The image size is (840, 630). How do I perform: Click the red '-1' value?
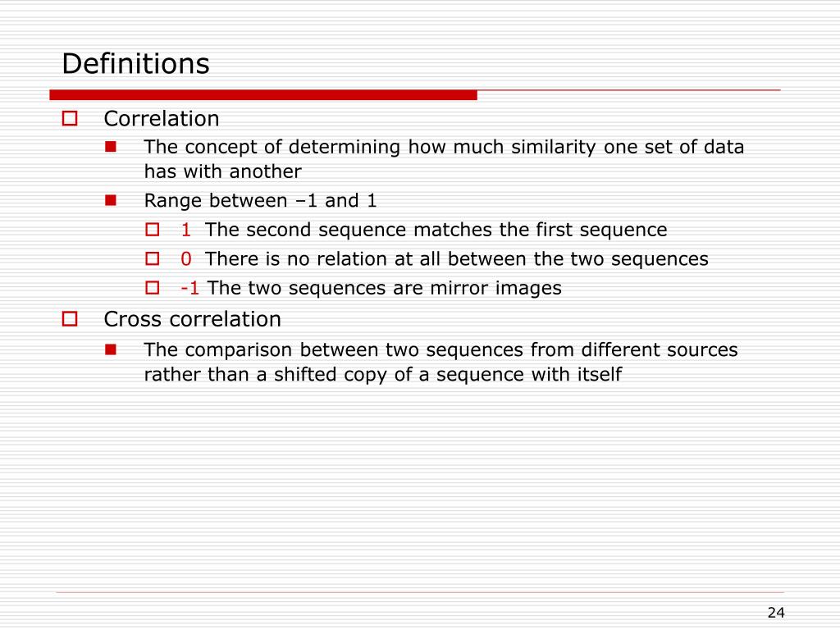(x=189, y=288)
